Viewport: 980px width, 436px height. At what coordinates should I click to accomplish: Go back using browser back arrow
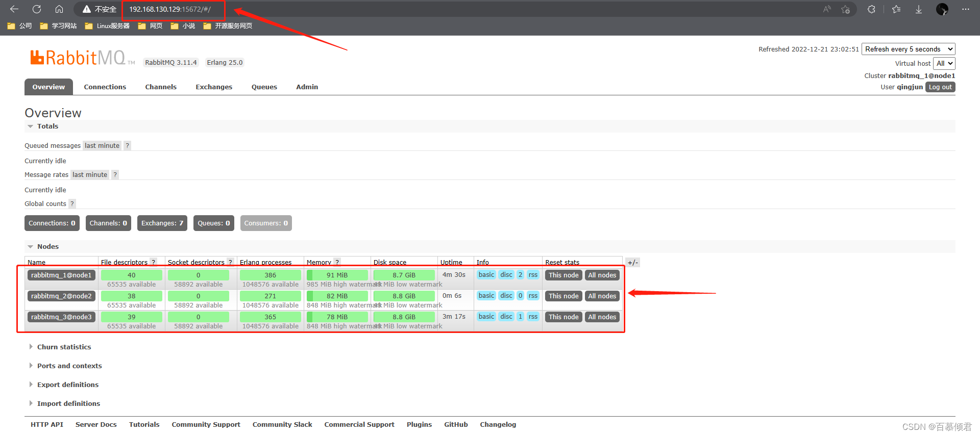point(14,9)
